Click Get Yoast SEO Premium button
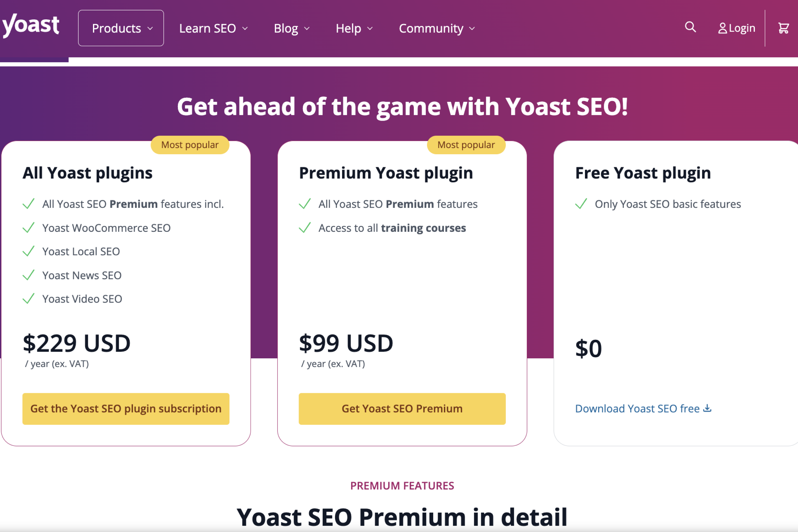This screenshot has height=532, width=798. pos(402,408)
